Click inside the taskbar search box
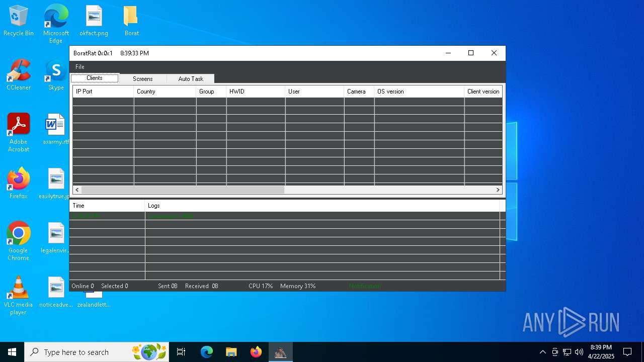 coord(97,352)
